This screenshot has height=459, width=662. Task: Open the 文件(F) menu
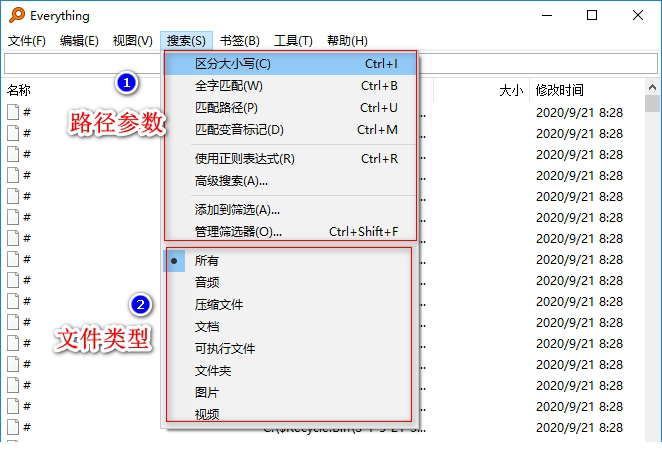click(27, 41)
